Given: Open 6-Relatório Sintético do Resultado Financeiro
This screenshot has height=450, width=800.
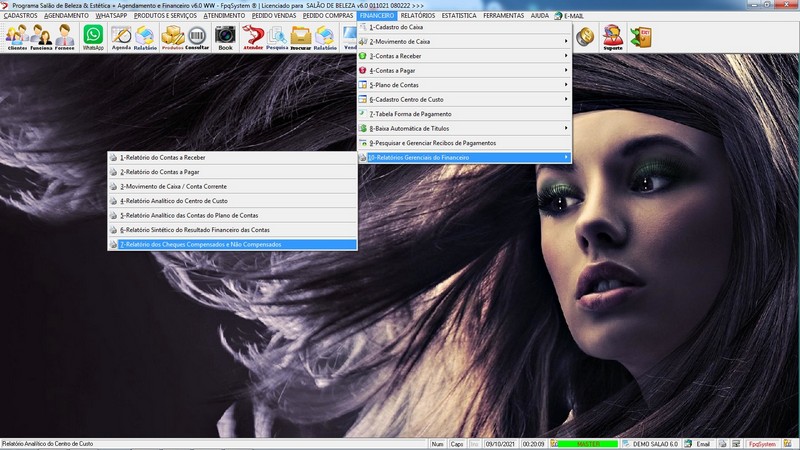Looking at the screenshot, I should pyautogui.click(x=232, y=230).
